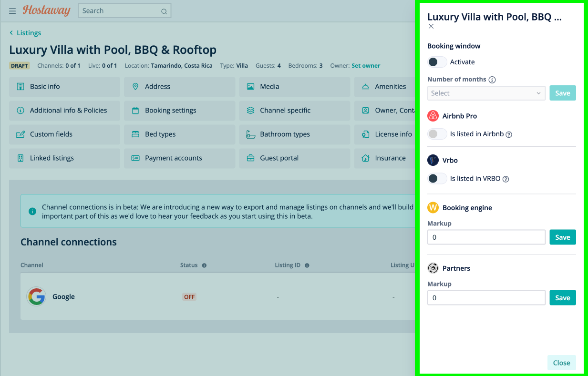Open the Payment accounts tab

[x=180, y=158]
